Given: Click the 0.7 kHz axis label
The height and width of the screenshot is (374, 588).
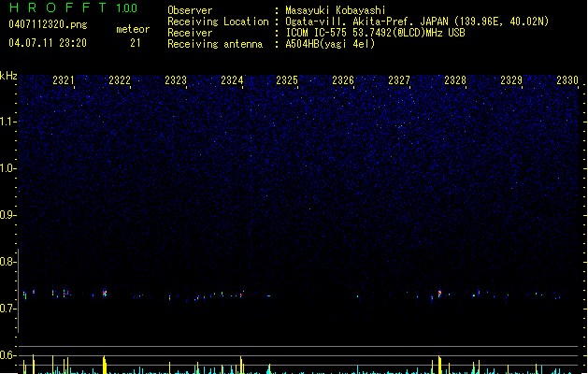Looking at the screenshot, I should [7, 309].
